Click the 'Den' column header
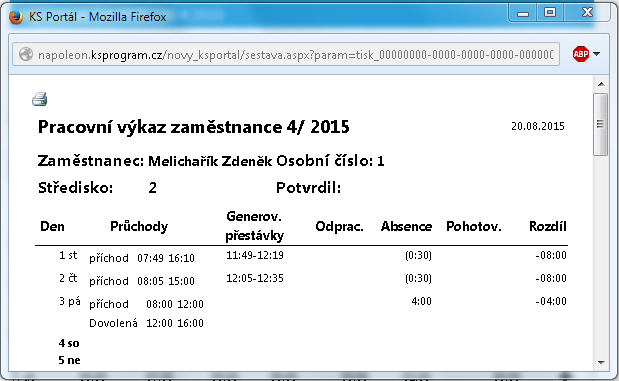 [52, 226]
